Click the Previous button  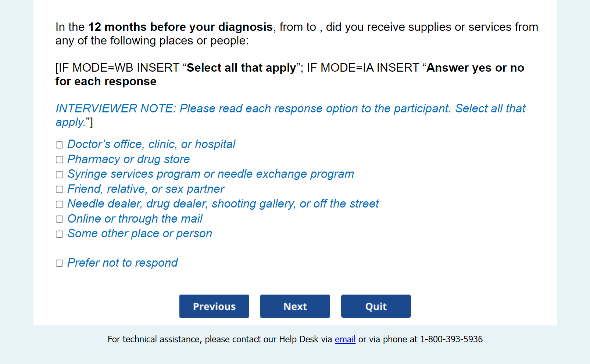click(x=214, y=306)
